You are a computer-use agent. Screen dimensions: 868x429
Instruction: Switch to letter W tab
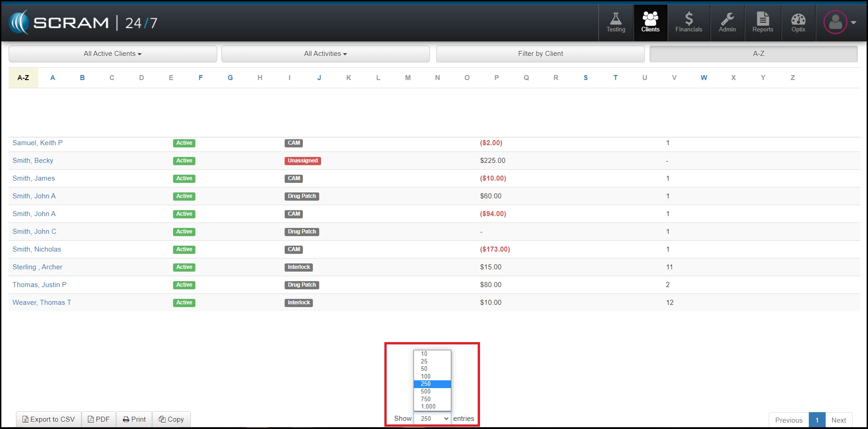pyautogui.click(x=704, y=78)
